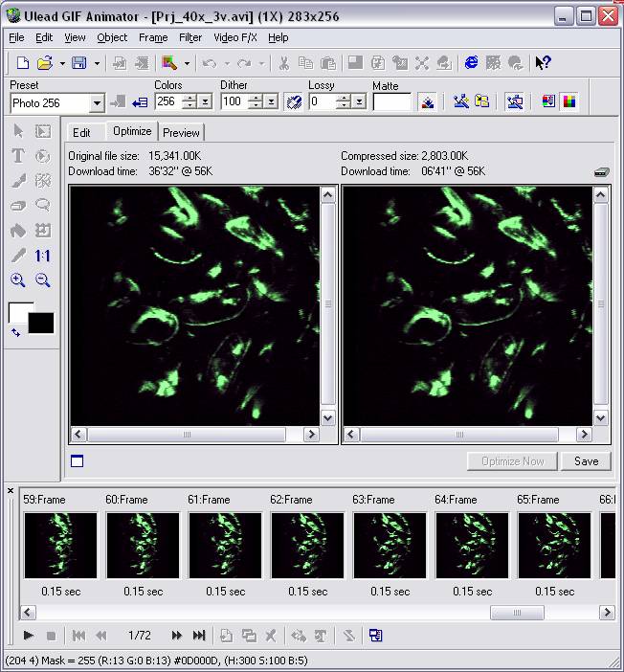Image resolution: width=624 pixels, height=672 pixels.
Task: Open the Internet Explorer preview icon
Action: (x=471, y=63)
